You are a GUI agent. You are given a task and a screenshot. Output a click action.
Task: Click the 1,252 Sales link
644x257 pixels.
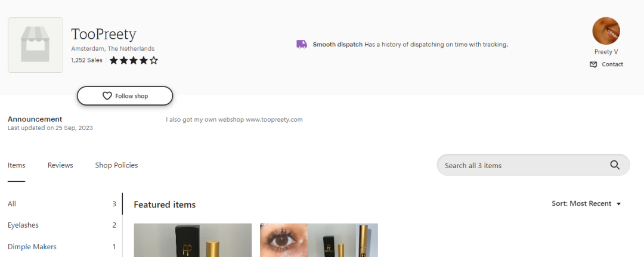(x=86, y=60)
